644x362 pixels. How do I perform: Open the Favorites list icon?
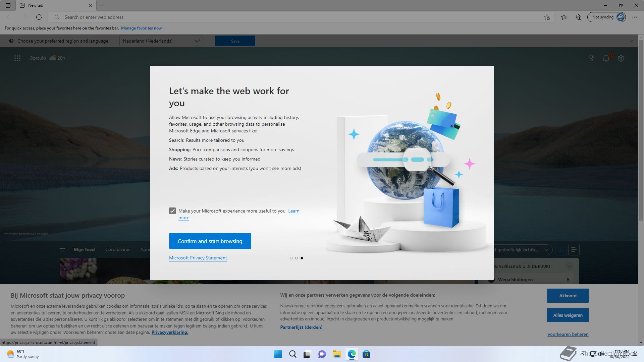[x=564, y=17]
